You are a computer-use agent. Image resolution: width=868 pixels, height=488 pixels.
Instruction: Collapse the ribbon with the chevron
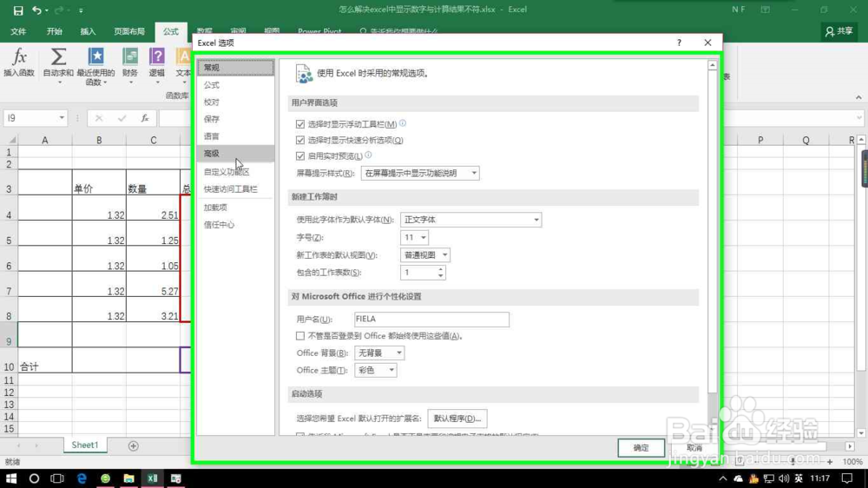(858, 97)
